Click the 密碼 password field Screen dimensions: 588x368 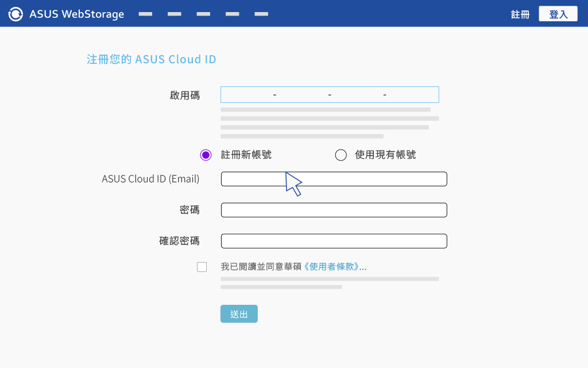[334, 210]
